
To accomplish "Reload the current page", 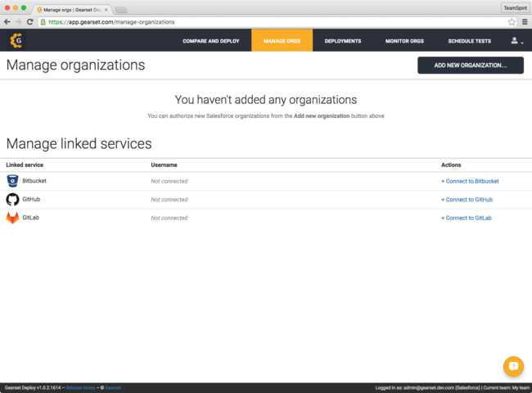I will click(x=29, y=22).
